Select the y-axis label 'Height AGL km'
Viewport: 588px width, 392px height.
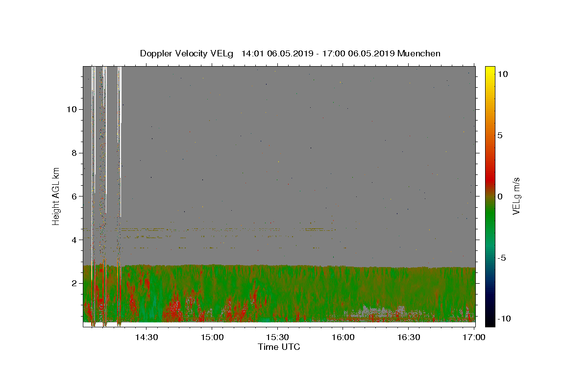point(56,196)
